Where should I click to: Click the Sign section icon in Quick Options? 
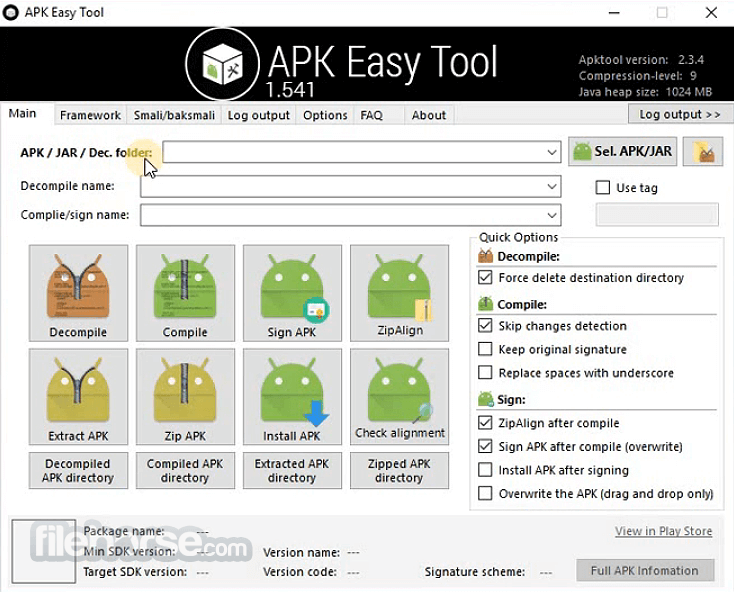(x=485, y=399)
